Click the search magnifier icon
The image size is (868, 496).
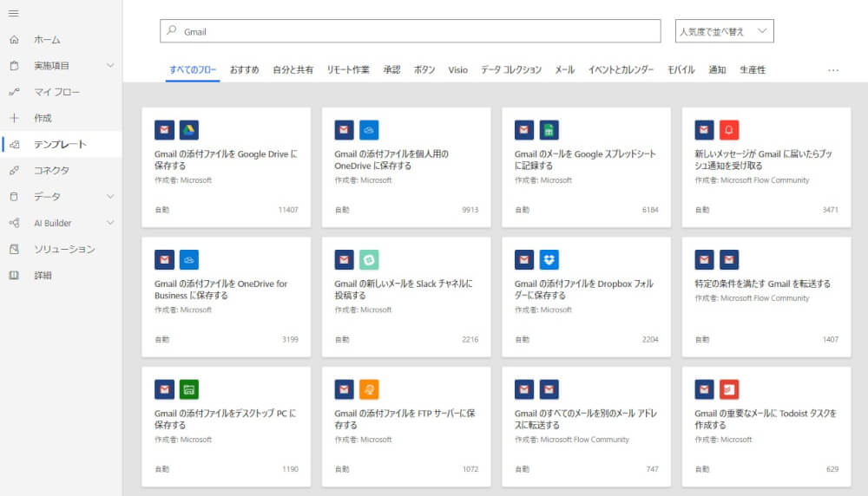pyautogui.click(x=172, y=30)
